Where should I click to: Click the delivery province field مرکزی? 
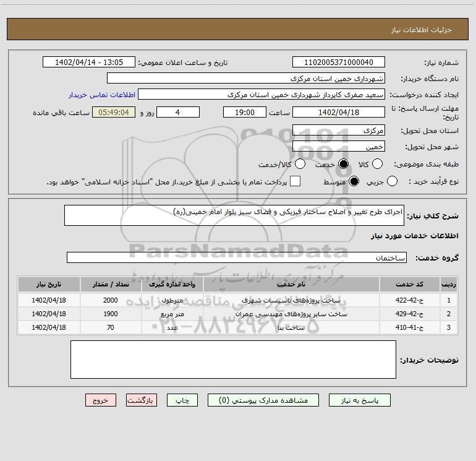pyautogui.click(x=339, y=131)
